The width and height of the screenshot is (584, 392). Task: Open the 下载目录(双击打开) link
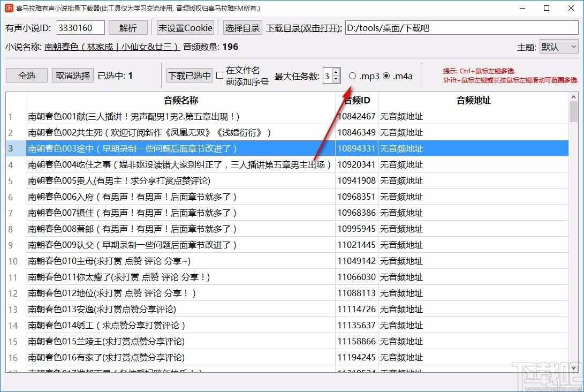pos(304,28)
